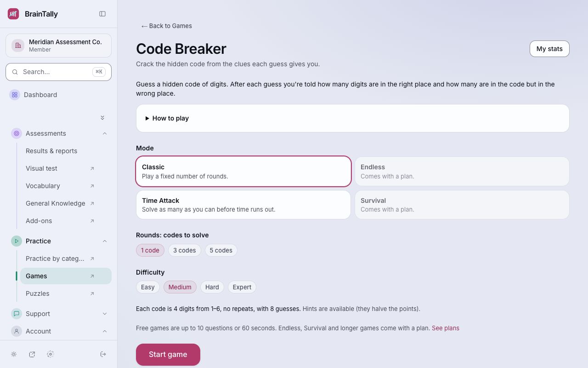
Task: Click the Dashboard grid icon
Action: [15, 95]
